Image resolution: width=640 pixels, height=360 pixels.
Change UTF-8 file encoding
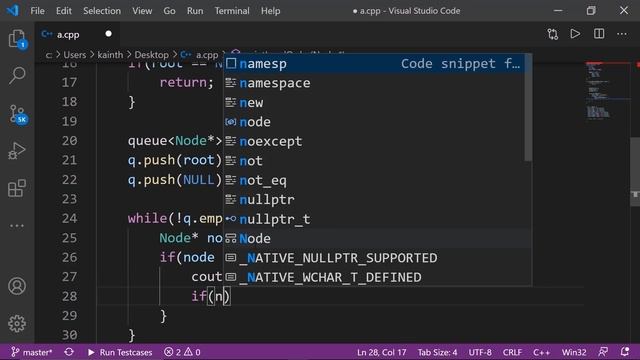pyautogui.click(x=480, y=352)
